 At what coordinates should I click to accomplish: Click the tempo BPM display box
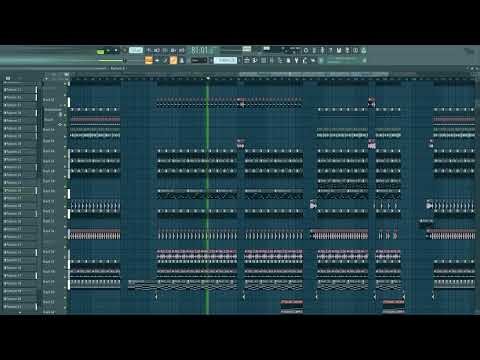coord(136,50)
